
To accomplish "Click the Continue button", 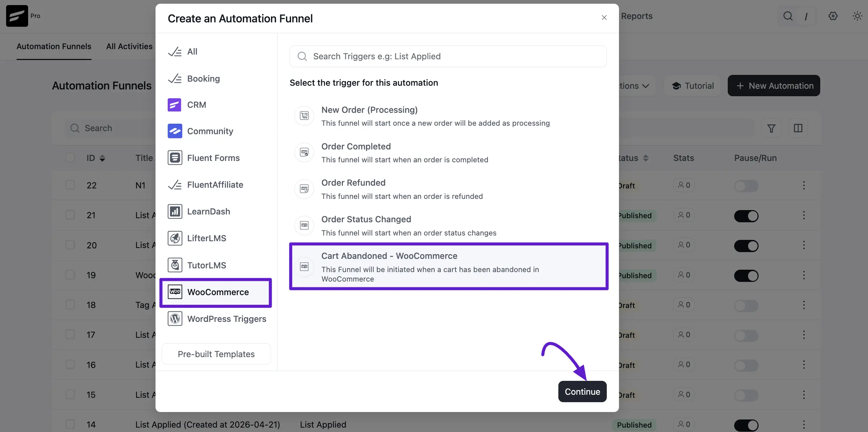I will point(582,392).
